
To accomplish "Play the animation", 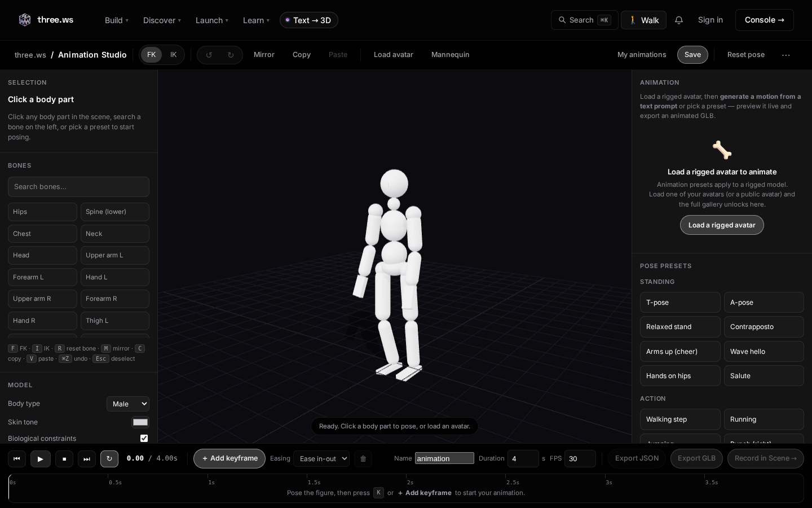I will (40, 459).
